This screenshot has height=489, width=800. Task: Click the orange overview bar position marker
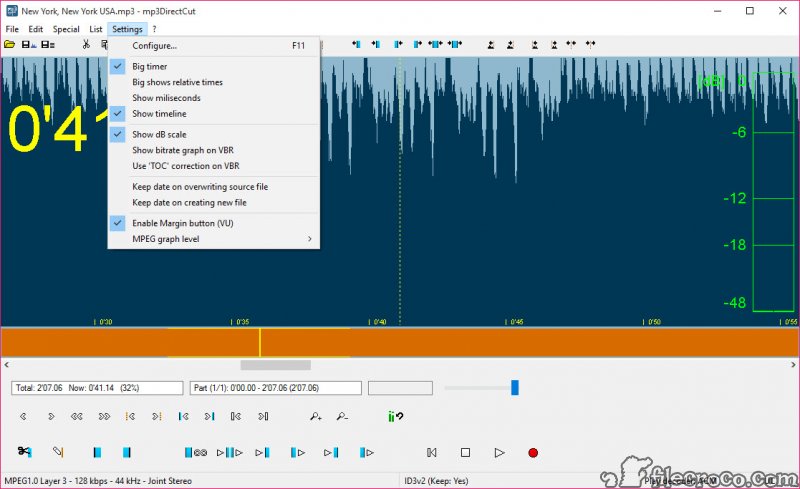tap(260, 343)
